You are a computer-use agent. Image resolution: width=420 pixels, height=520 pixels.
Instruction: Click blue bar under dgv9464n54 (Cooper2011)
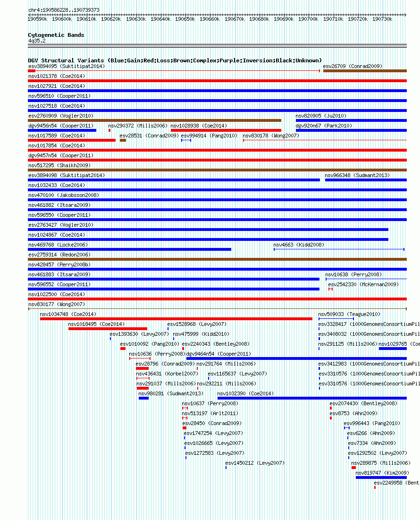point(296,358)
